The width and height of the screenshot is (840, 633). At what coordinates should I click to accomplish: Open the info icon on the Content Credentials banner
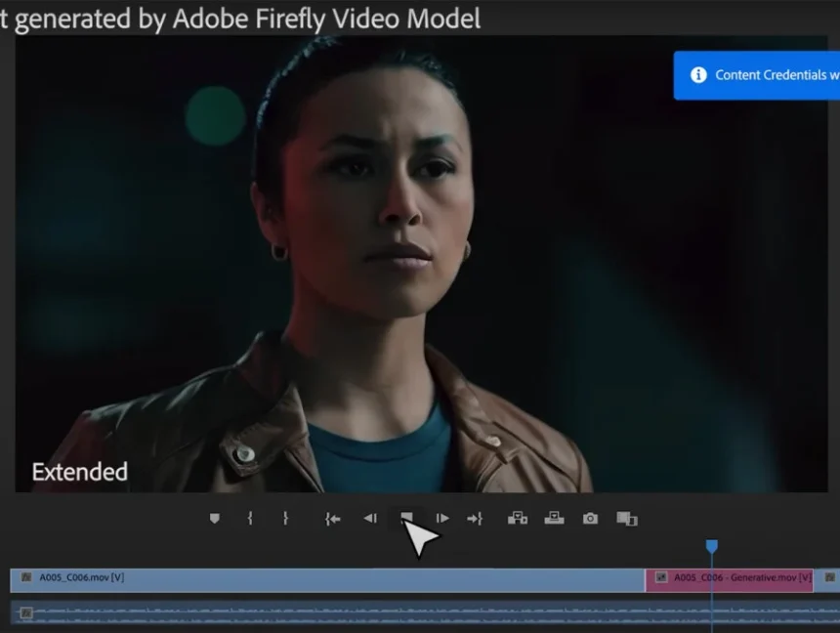click(x=696, y=75)
